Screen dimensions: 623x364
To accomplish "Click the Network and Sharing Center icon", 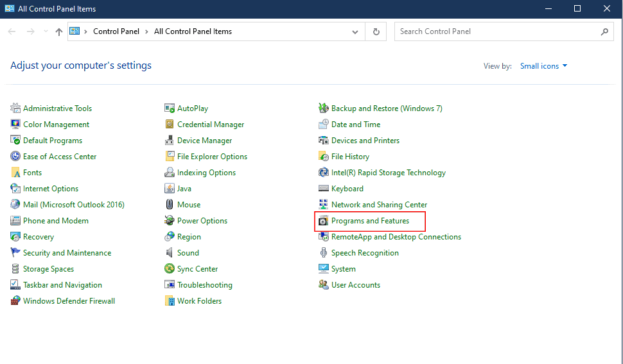I will (324, 204).
